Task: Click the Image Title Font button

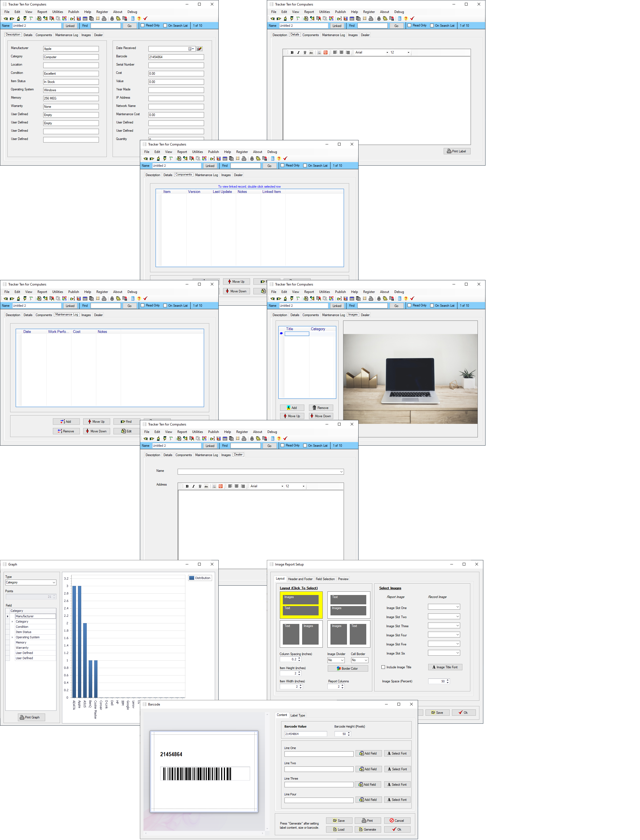Action: [x=445, y=667]
